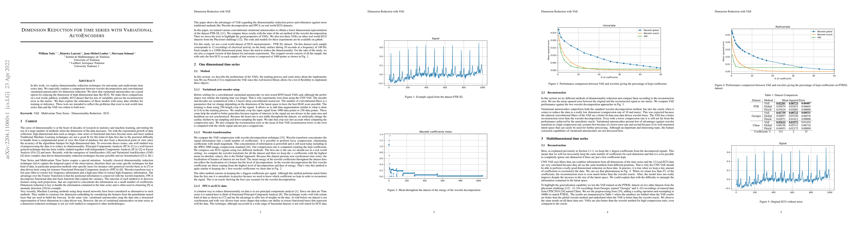Image resolution: width=868 pixels, height=225 pixels.
Task: Select the Institut de Mathématiques de Toulouse affiliation
Action: pos(87,57)
